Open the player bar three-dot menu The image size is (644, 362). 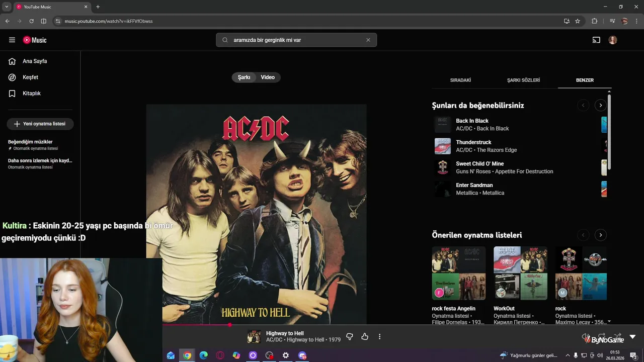tap(379, 337)
